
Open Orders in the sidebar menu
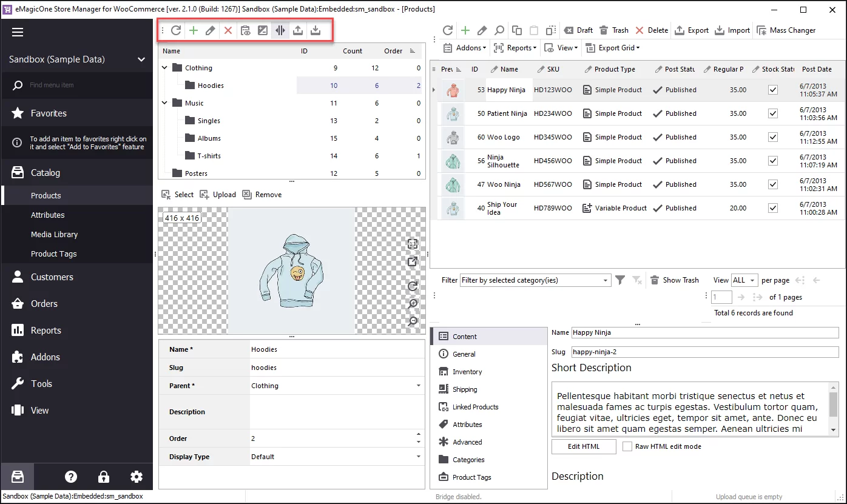(x=44, y=304)
